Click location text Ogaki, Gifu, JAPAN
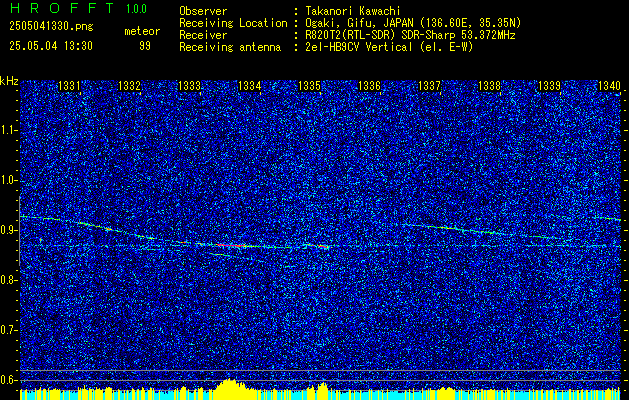 [x=359, y=23]
